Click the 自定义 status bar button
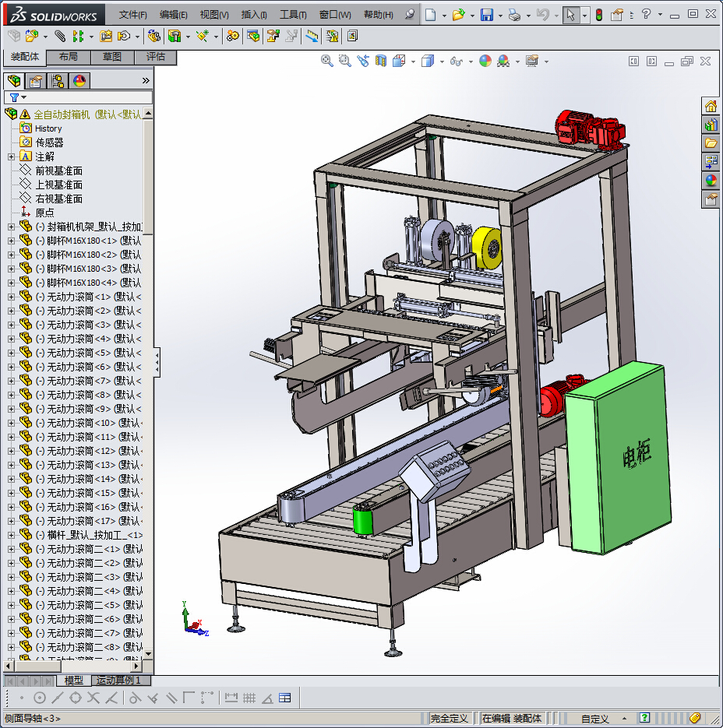 pyautogui.click(x=595, y=718)
